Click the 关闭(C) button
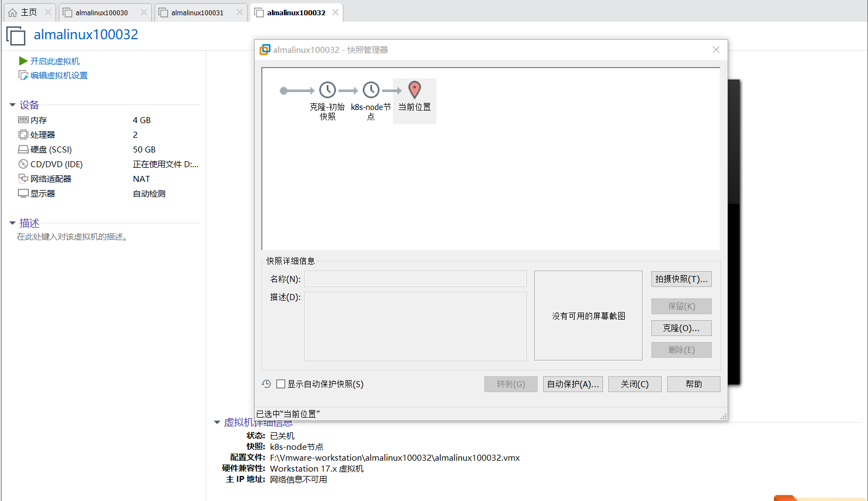868x501 pixels. pyautogui.click(x=635, y=384)
